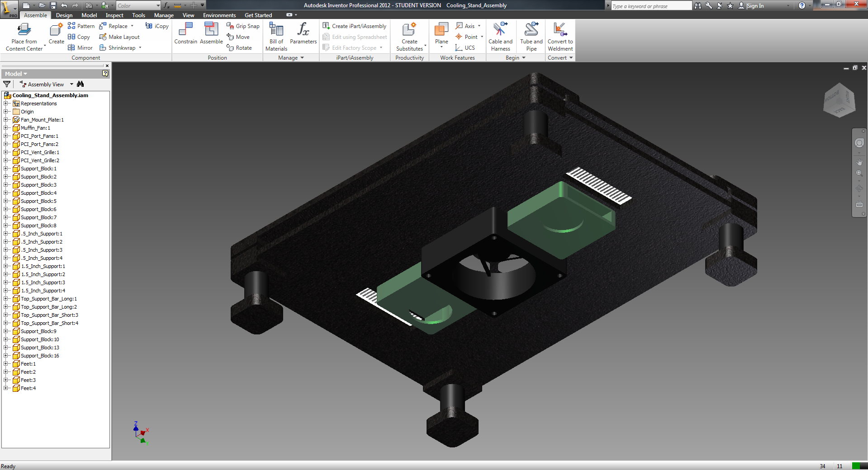The image size is (868, 470).
Task: Select the Copy component tool
Action: [79, 37]
